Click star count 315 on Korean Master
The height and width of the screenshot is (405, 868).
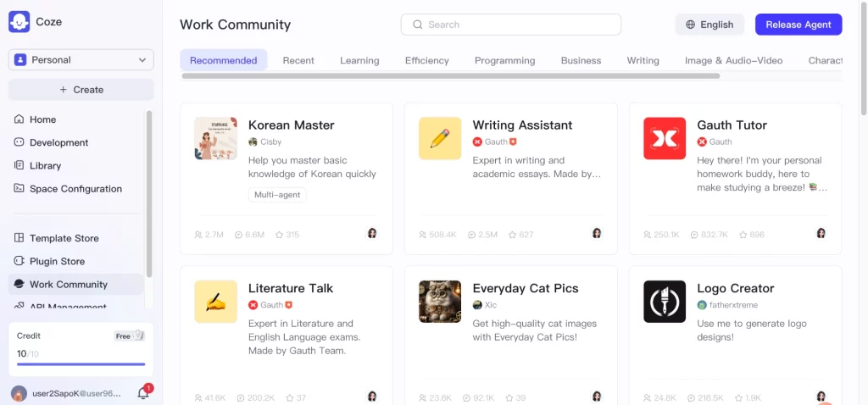287,235
